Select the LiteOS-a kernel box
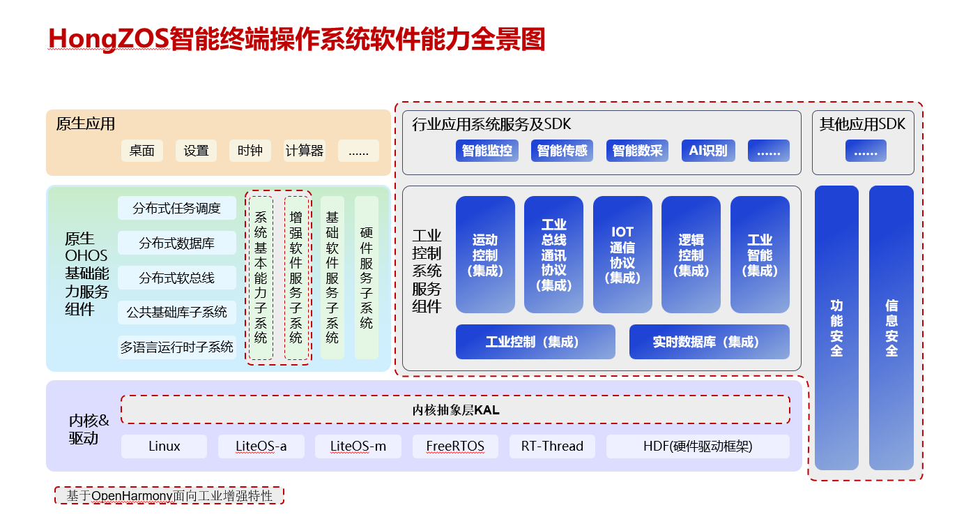The image size is (980, 526). (x=261, y=446)
